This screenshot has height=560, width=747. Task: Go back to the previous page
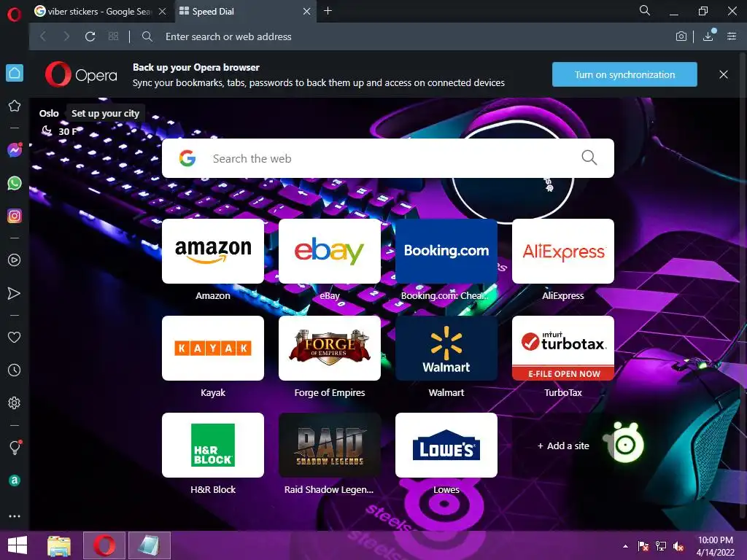(x=43, y=36)
